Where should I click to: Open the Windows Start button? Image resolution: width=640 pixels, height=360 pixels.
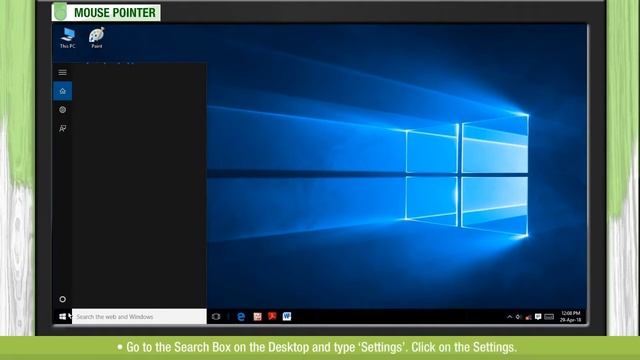coord(62,317)
